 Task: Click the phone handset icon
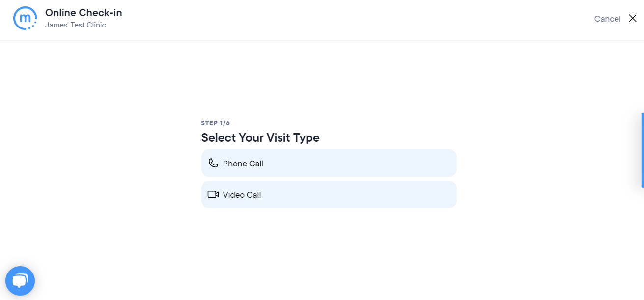pyautogui.click(x=213, y=163)
